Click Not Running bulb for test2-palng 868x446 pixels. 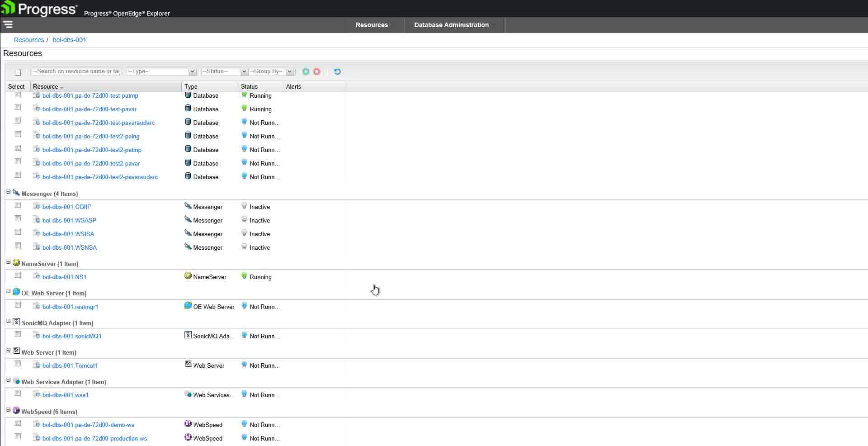coord(244,135)
